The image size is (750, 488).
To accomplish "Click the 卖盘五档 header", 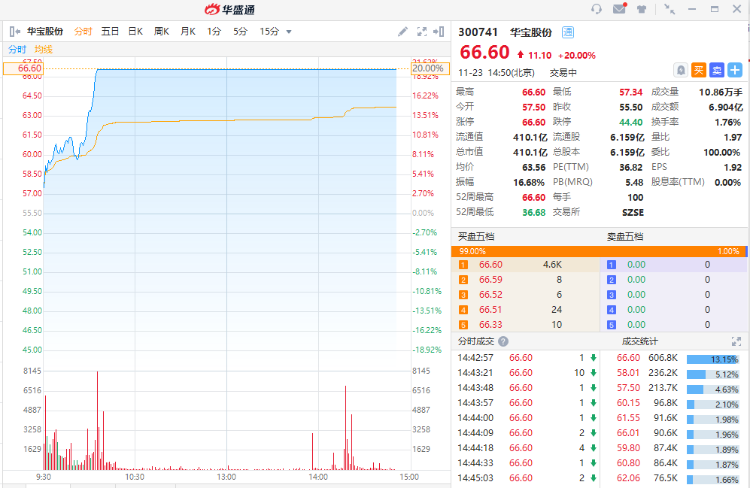I will click(625, 236).
